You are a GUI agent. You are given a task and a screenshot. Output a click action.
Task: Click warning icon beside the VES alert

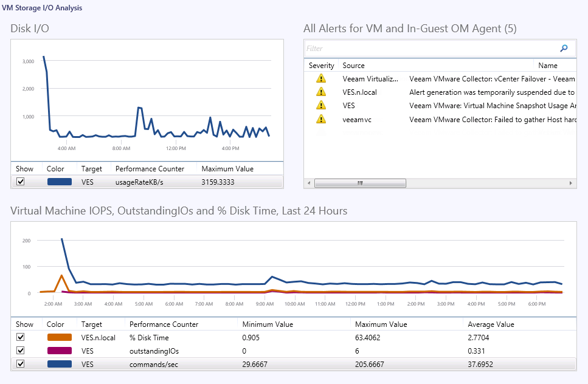pos(321,106)
